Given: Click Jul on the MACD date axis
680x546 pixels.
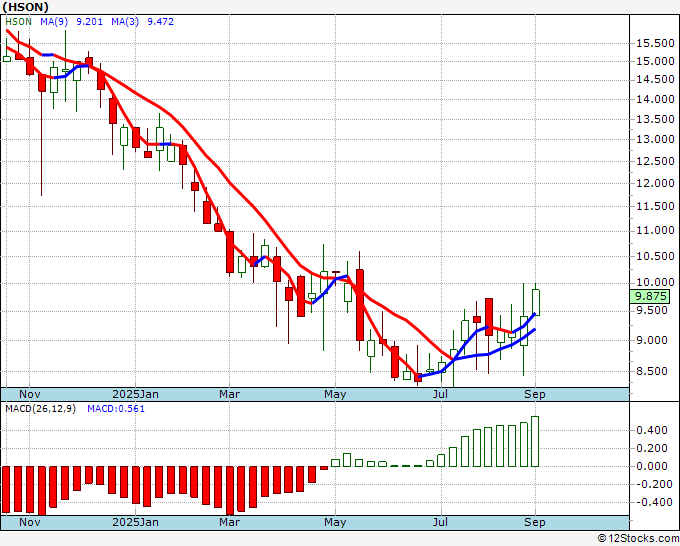Looking at the screenshot, I should [441, 522].
